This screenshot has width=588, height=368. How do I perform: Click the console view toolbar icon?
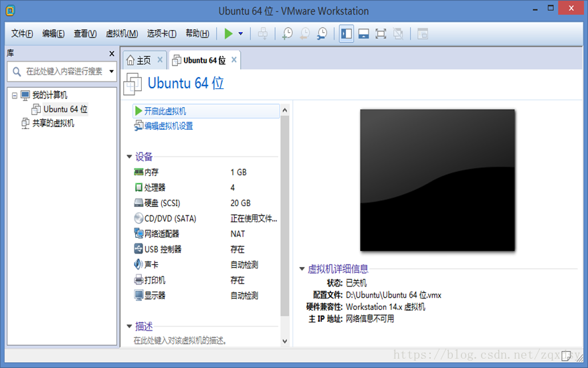423,33
